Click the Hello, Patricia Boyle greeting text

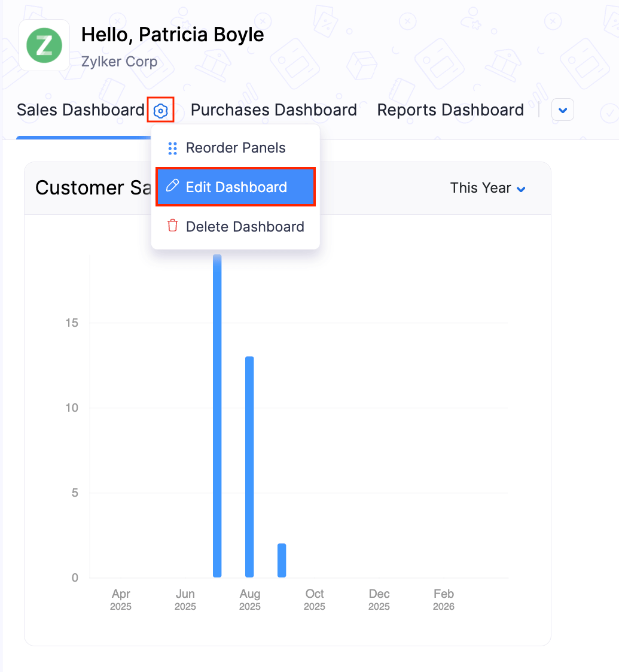[x=173, y=34]
